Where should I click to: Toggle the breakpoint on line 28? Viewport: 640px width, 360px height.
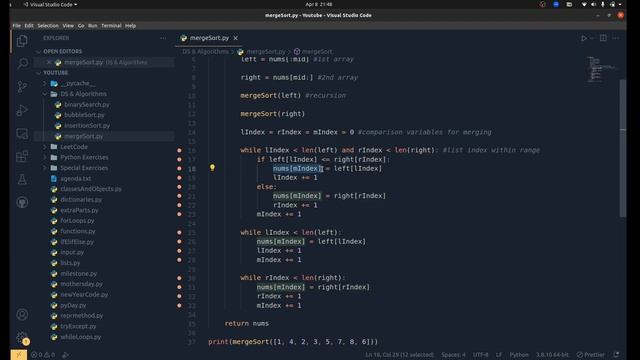[x=179, y=260]
